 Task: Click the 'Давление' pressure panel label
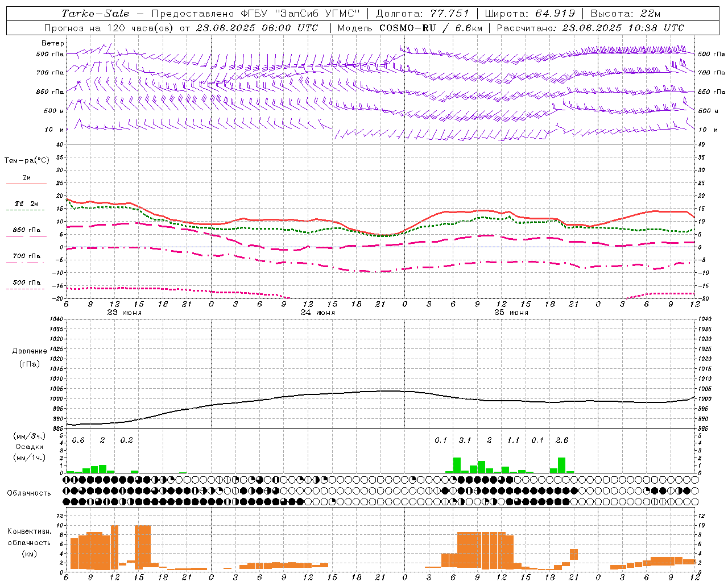pyautogui.click(x=30, y=351)
